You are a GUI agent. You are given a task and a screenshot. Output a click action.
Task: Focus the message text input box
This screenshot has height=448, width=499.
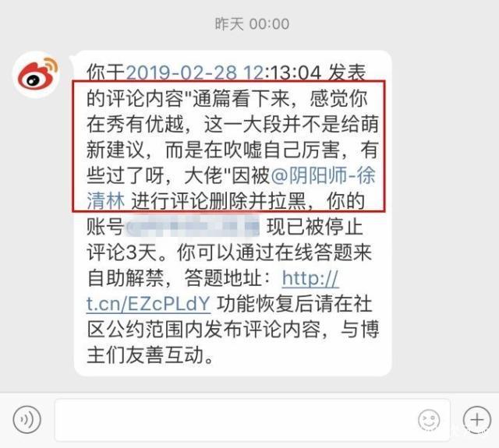(x=253, y=420)
